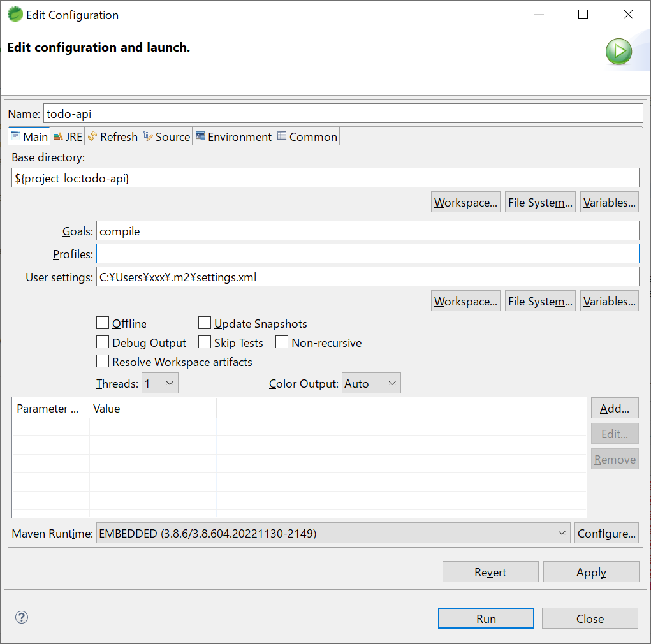
Task: Open the Source tab
Action: coord(166,136)
